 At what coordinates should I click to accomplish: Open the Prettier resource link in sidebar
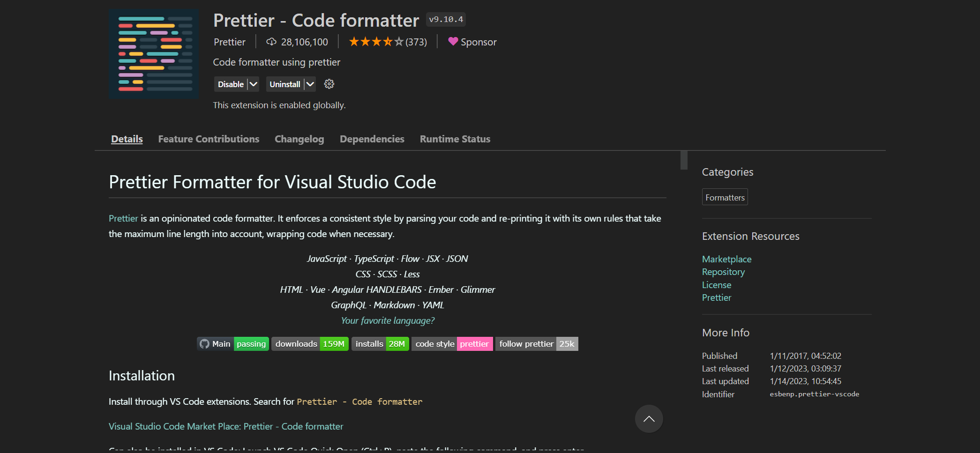pyautogui.click(x=717, y=297)
